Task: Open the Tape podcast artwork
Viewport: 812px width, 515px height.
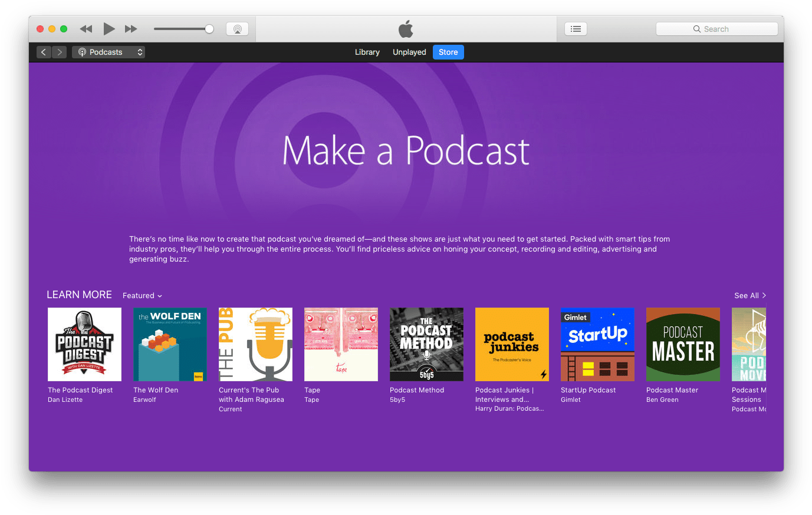Action: (x=341, y=344)
